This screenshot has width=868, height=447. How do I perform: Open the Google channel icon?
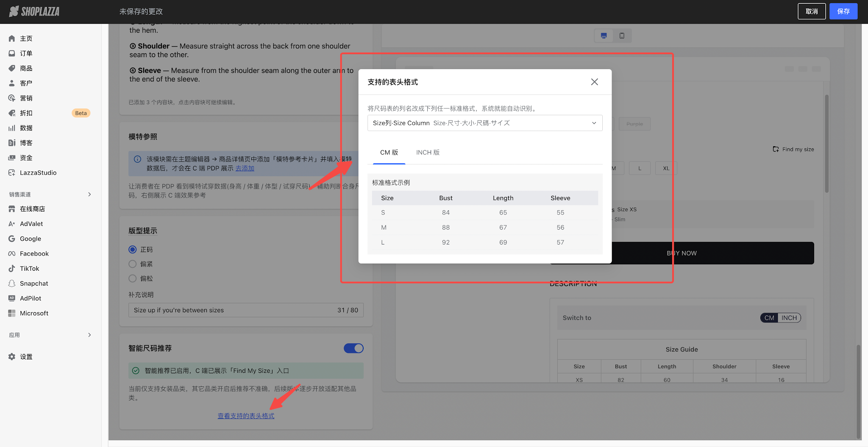12,239
